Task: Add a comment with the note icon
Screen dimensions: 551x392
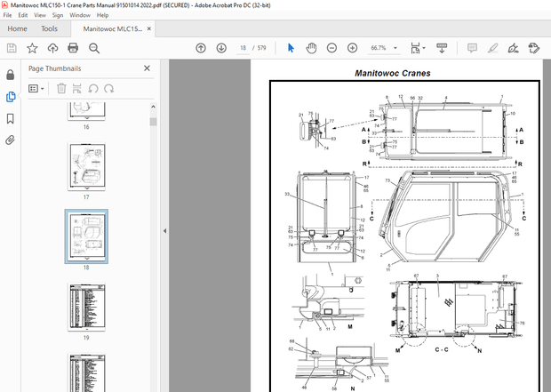Action: (472, 48)
